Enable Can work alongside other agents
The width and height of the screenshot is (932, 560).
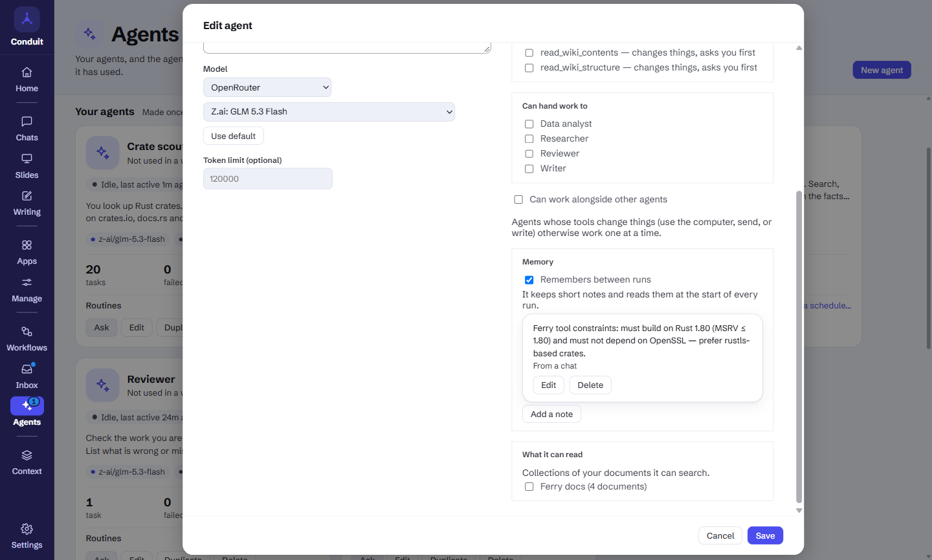pyautogui.click(x=518, y=200)
